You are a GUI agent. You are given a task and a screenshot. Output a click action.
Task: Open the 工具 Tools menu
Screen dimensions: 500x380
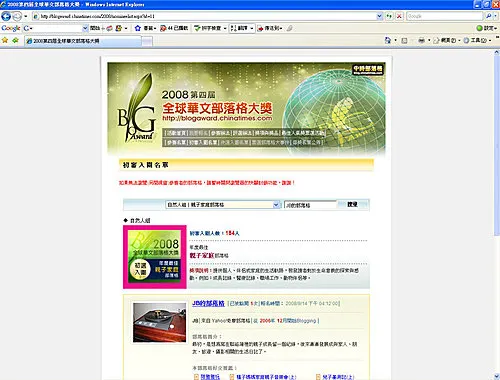click(477, 40)
